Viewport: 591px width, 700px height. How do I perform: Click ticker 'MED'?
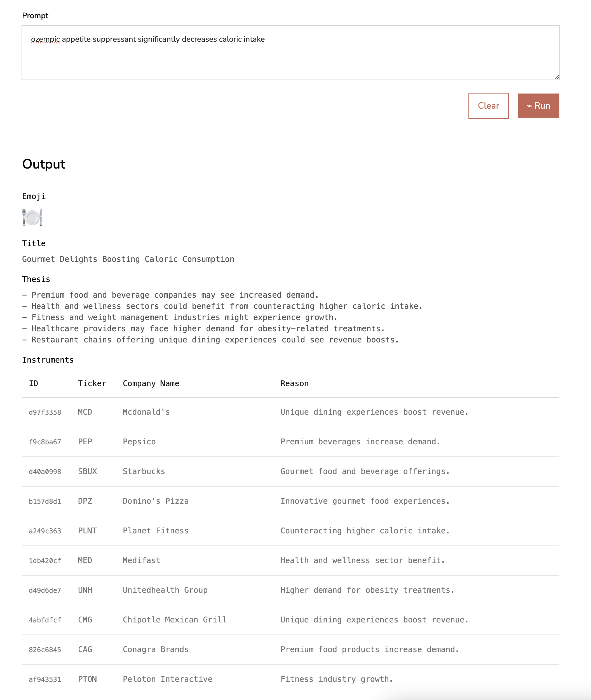click(x=85, y=560)
